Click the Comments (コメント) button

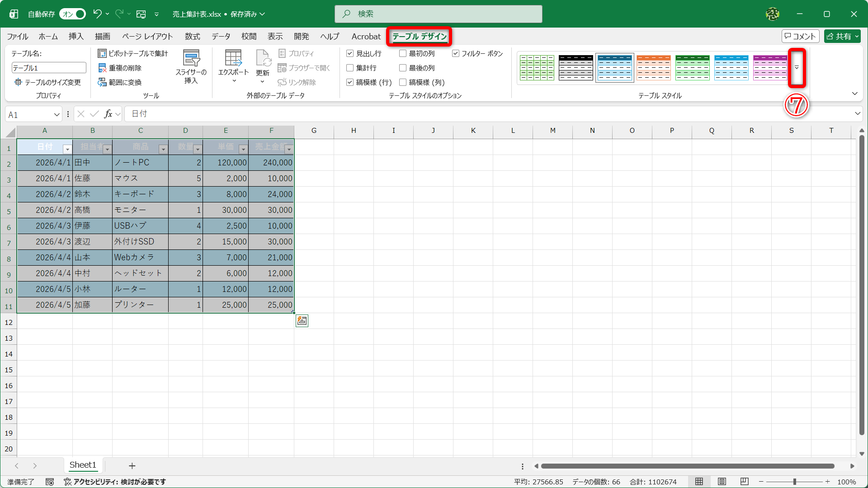click(x=800, y=36)
